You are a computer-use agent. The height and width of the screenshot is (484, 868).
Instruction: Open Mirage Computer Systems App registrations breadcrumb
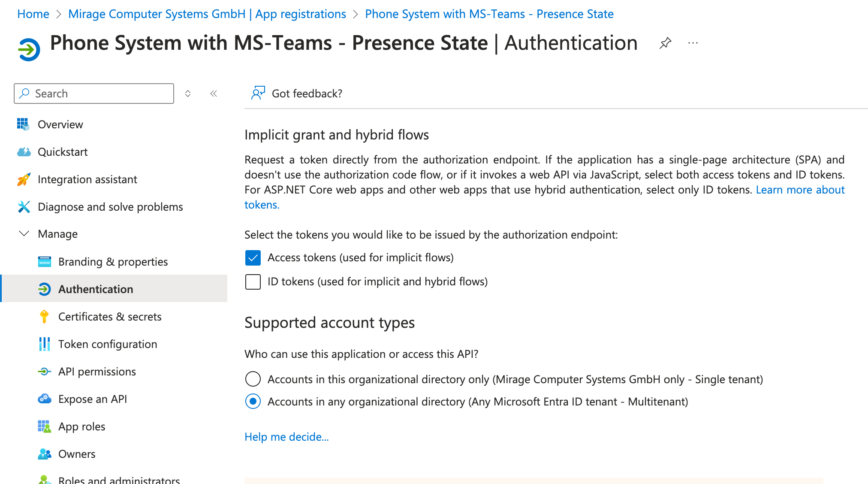coord(207,14)
